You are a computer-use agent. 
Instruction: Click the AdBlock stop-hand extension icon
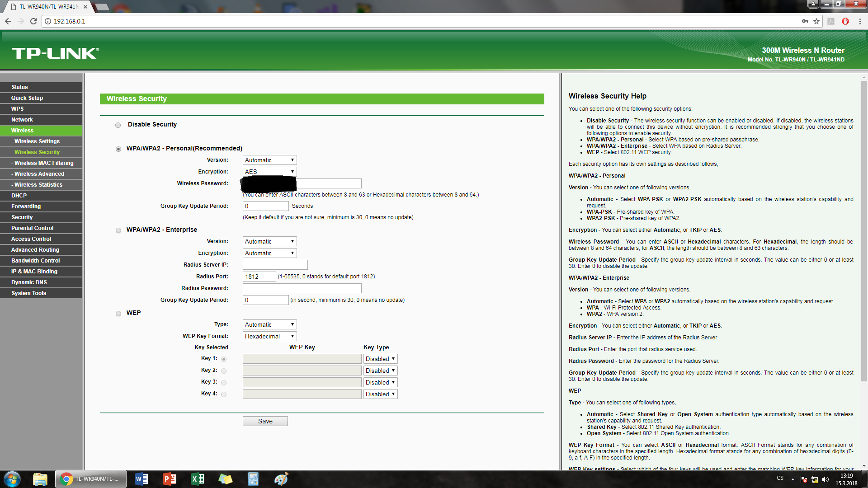click(845, 21)
